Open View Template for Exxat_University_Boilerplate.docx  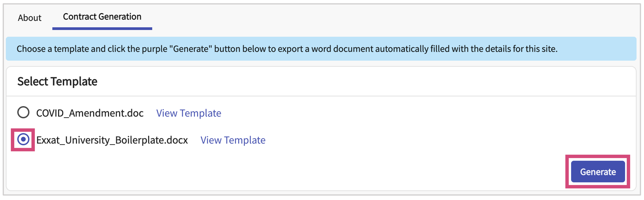pos(233,140)
